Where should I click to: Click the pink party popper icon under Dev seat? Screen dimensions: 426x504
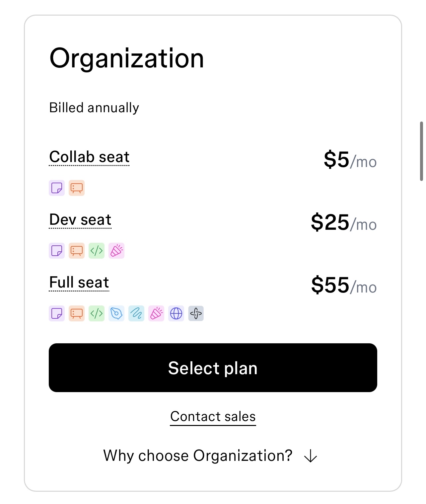pyautogui.click(x=116, y=251)
